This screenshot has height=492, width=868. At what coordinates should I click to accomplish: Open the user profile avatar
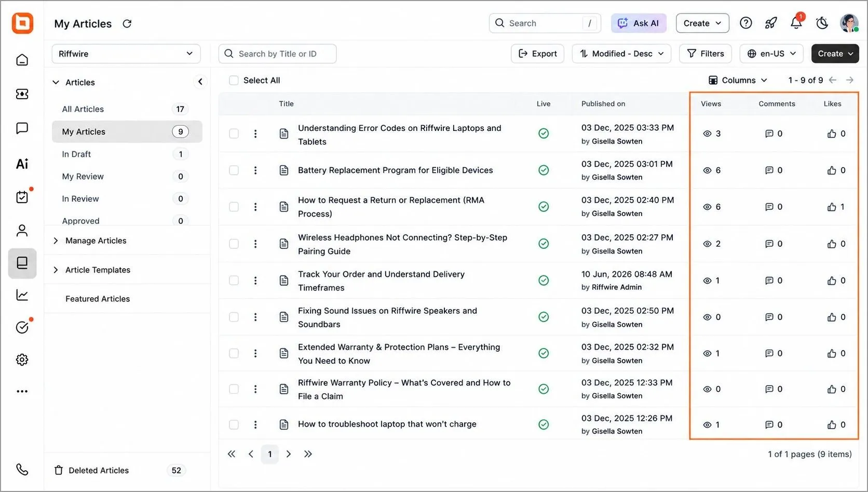[x=849, y=23]
